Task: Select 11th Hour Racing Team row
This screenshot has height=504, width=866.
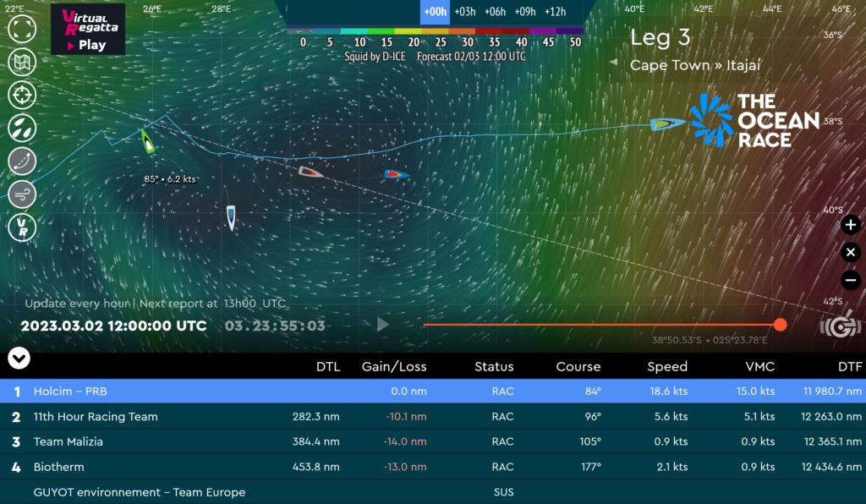Action: 433,416
